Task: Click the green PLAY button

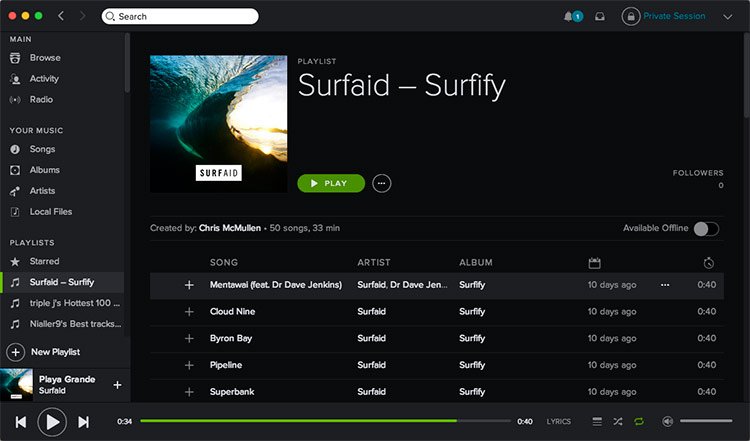Action: [331, 183]
